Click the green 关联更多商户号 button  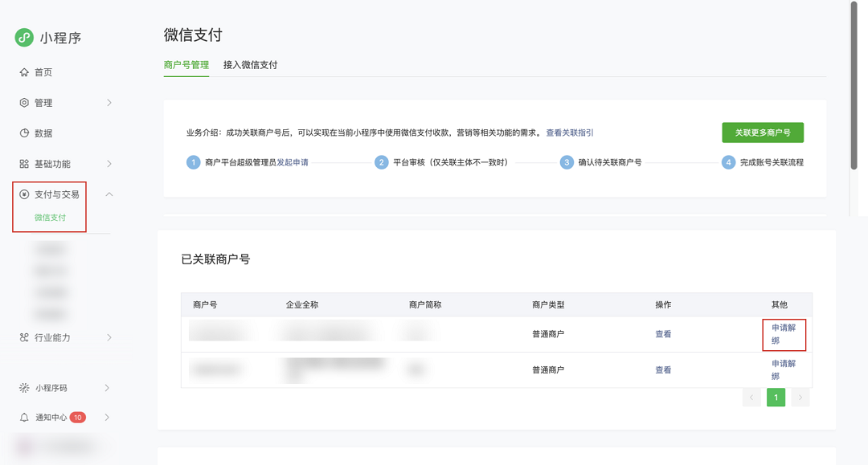(x=763, y=133)
